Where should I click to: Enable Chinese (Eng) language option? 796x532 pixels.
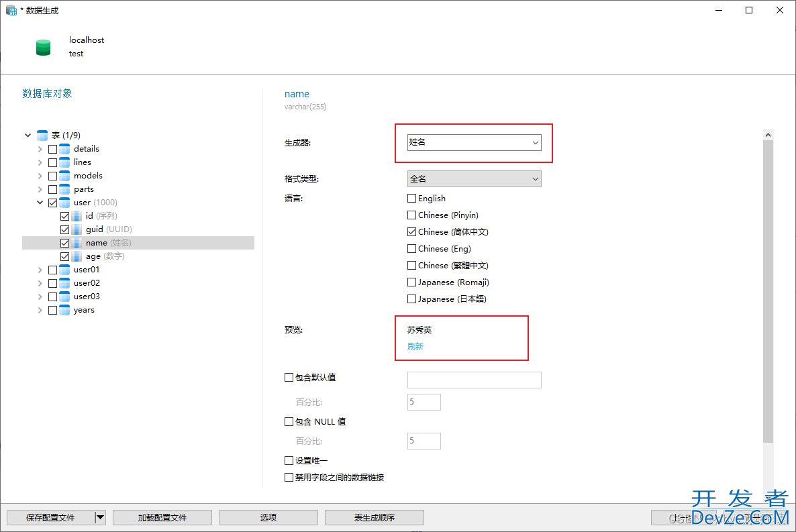click(411, 249)
